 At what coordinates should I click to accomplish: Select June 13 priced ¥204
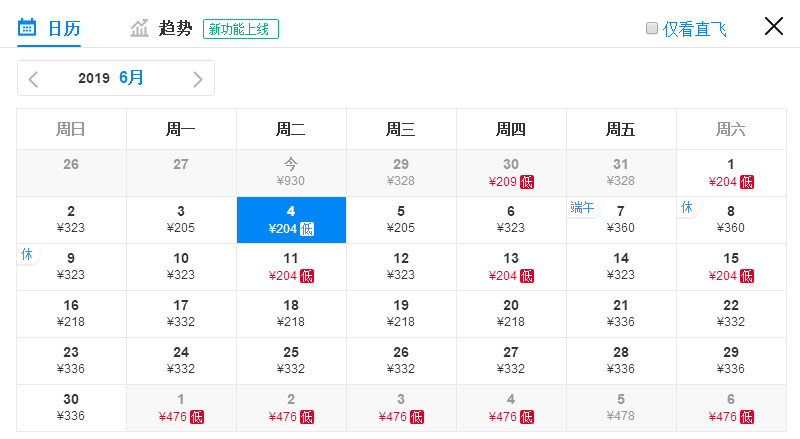point(511,267)
